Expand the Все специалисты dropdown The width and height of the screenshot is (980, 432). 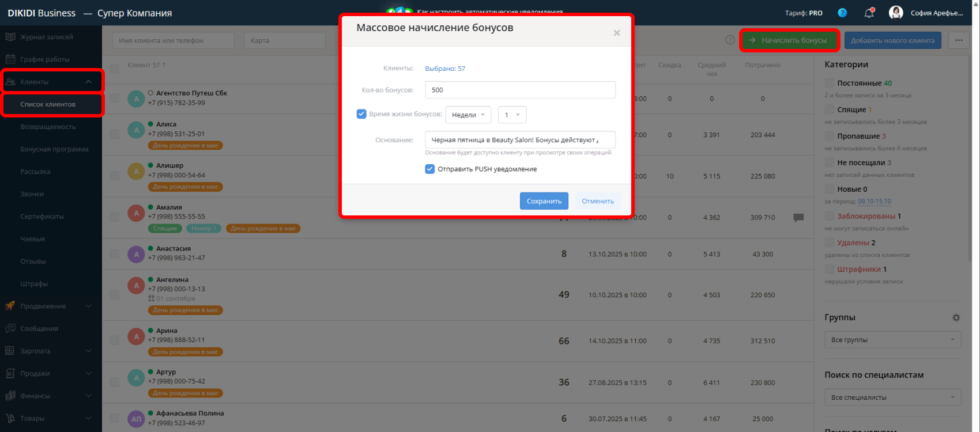892,397
